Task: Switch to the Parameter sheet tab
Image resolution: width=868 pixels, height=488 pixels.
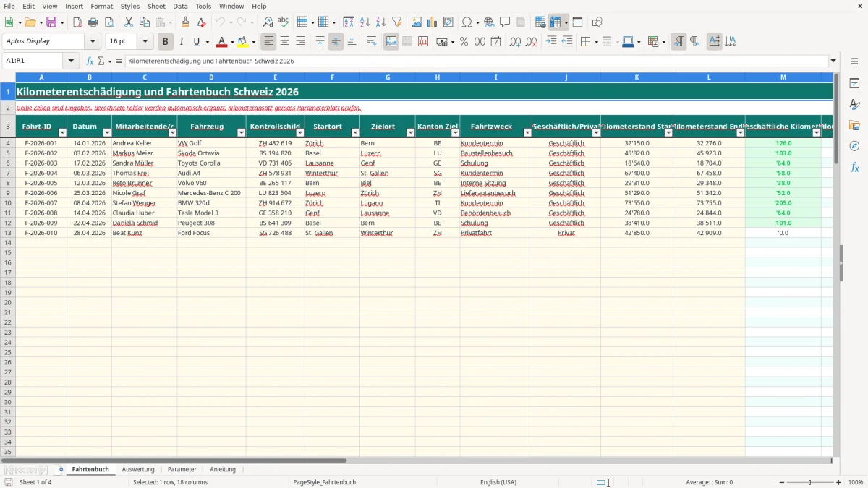Action: [x=182, y=469]
